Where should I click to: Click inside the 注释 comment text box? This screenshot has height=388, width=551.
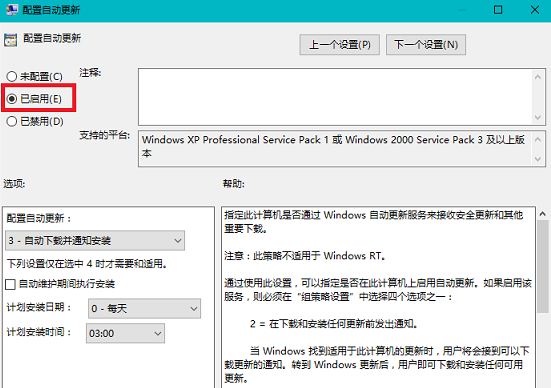(x=335, y=97)
